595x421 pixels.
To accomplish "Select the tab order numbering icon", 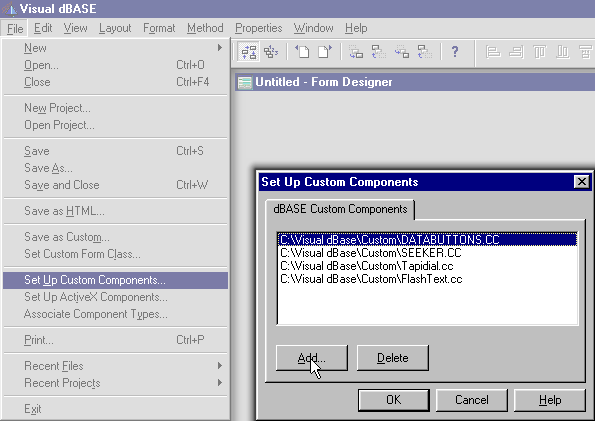I will click(x=271, y=52).
